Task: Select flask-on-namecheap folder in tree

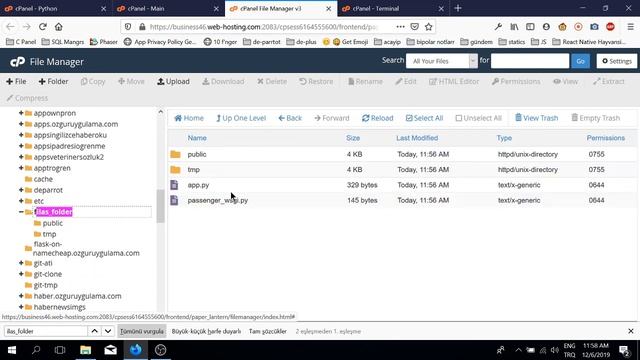Action: (x=86, y=249)
